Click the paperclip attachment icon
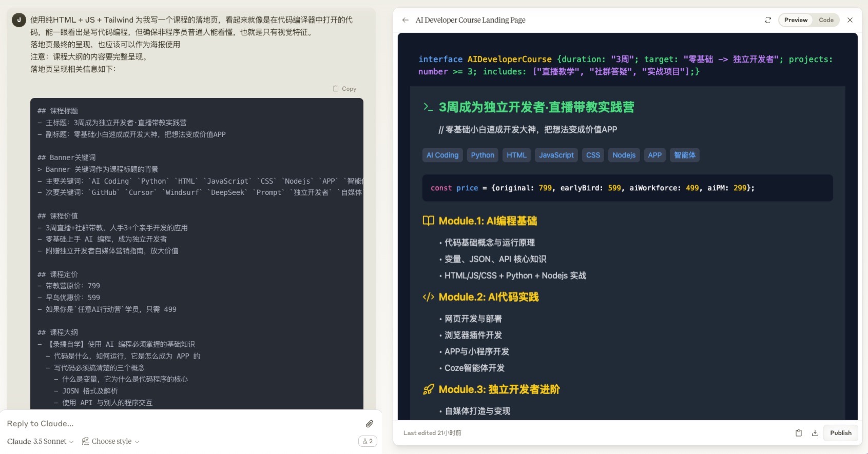This screenshot has height=454, width=868. (x=369, y=424)
